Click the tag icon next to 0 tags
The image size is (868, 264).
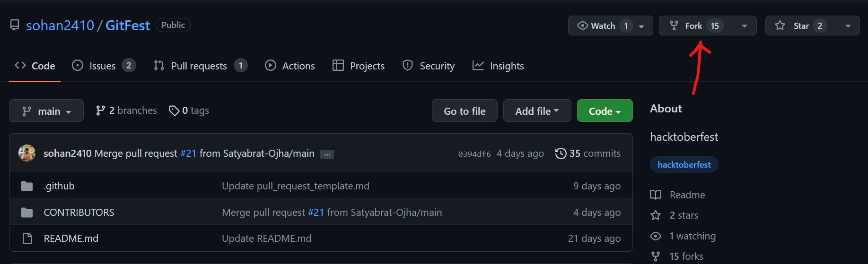point(174,111)
